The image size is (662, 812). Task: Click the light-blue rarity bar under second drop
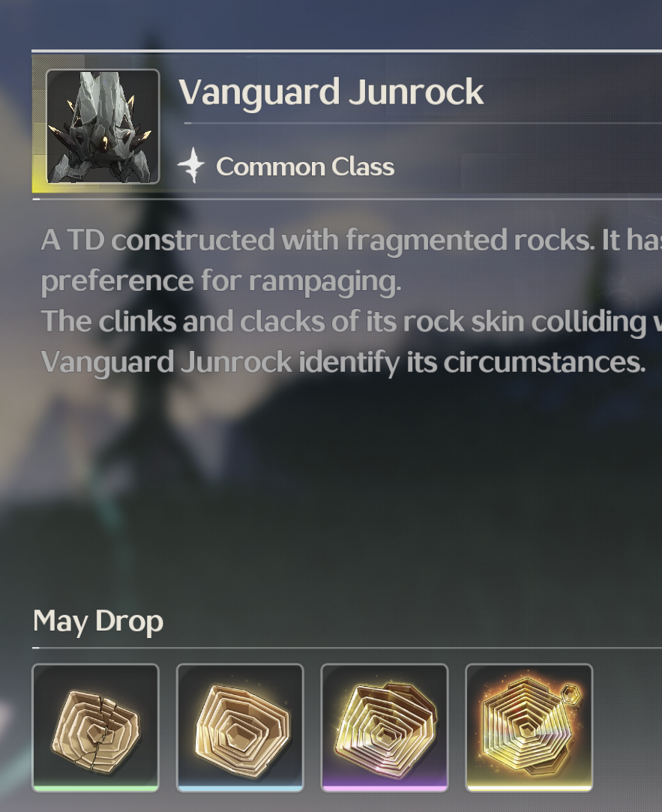tap(240, 789)
